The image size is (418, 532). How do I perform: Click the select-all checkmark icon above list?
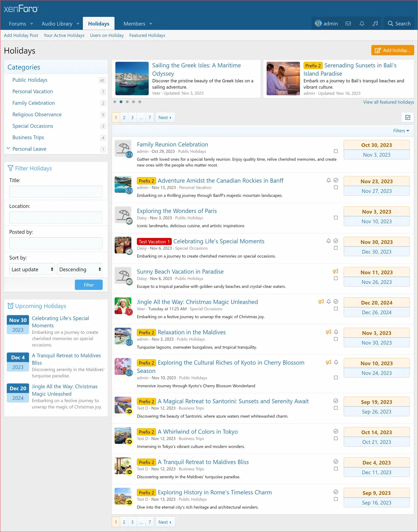[408, 118]
